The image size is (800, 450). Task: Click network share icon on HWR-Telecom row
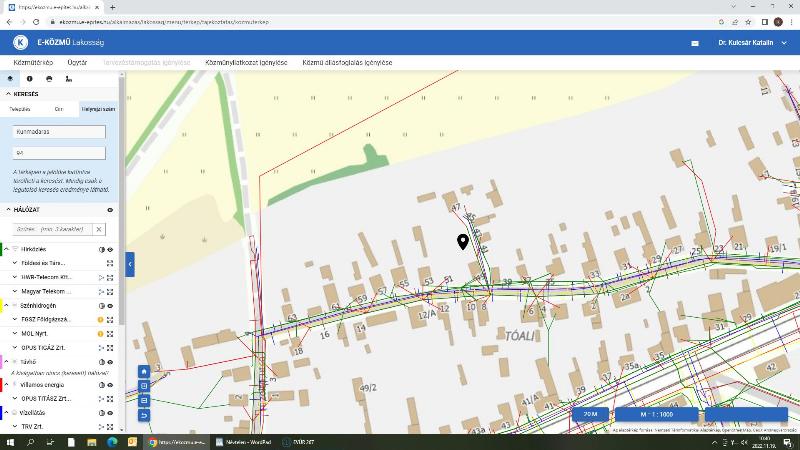101,278
